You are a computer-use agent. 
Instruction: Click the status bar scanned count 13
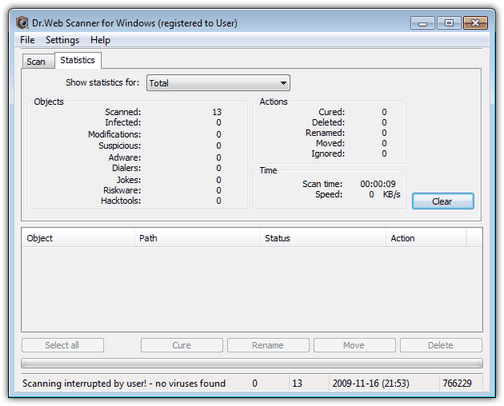297,384
